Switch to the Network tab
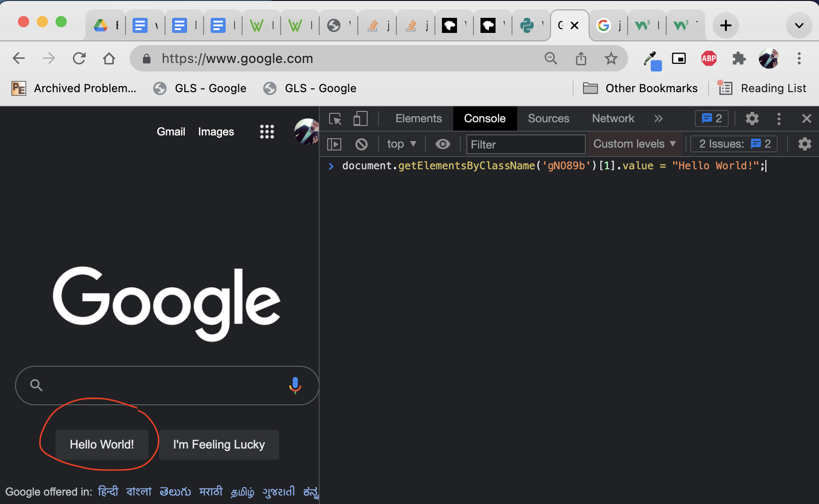 (x=613, y=118)
